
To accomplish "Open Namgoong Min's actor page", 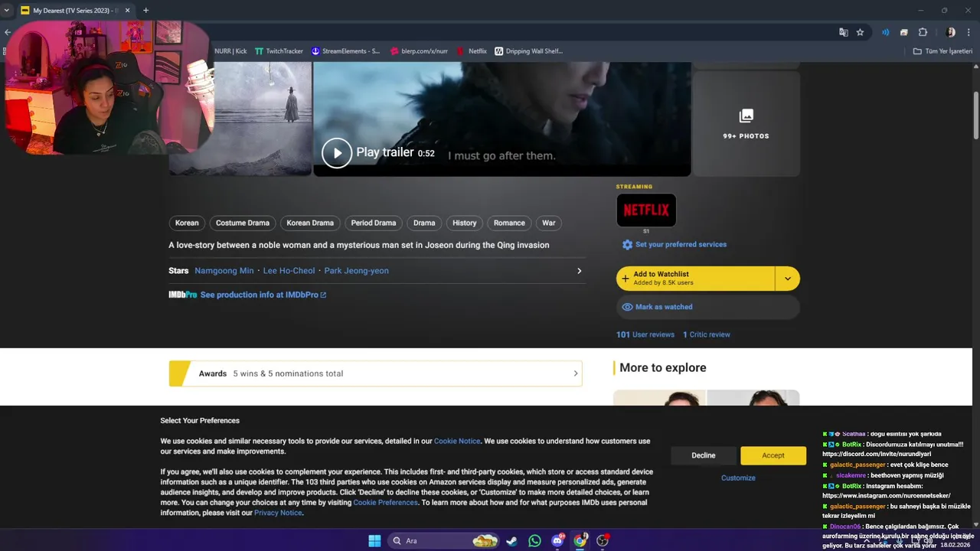I will click(x=224, y=271).
